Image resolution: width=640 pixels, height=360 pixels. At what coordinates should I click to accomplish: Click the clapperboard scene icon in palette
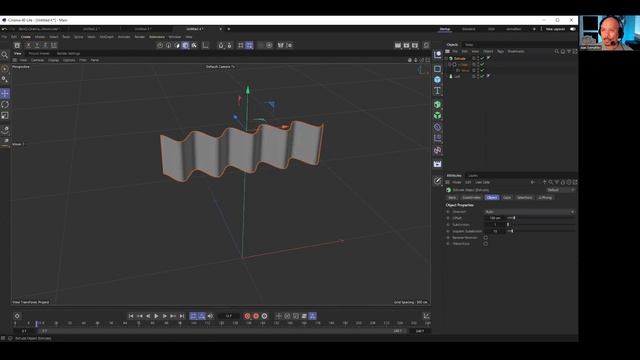[x=438, y=164]
